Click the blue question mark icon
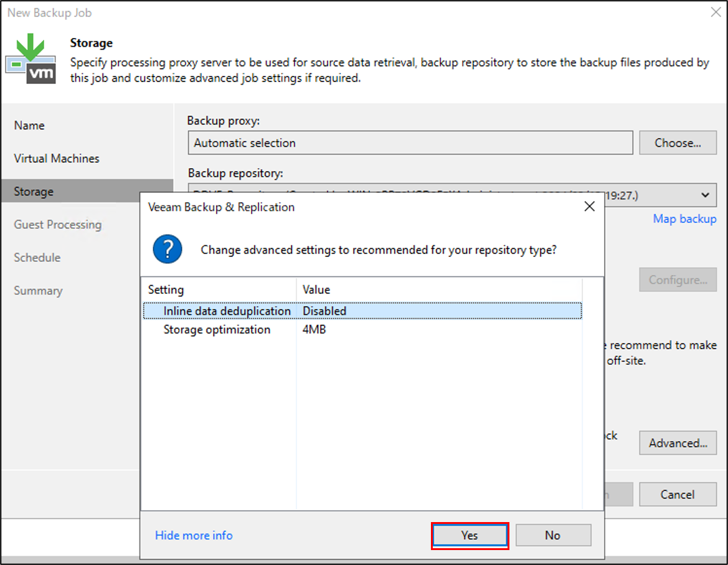 (x=167, y=249)
